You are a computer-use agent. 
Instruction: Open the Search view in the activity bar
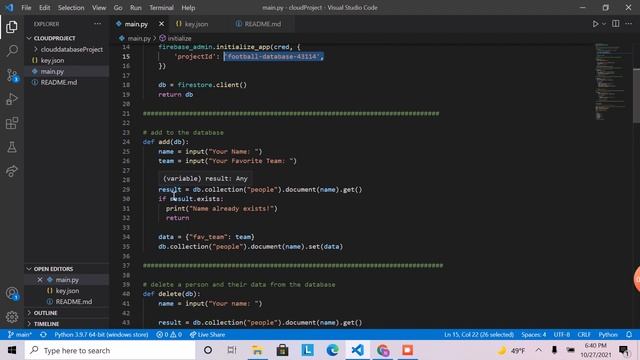(x=12, y=51)
